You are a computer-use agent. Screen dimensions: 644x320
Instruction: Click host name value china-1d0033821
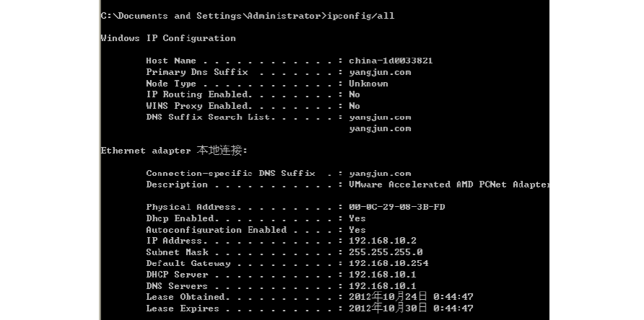[390, 61]
